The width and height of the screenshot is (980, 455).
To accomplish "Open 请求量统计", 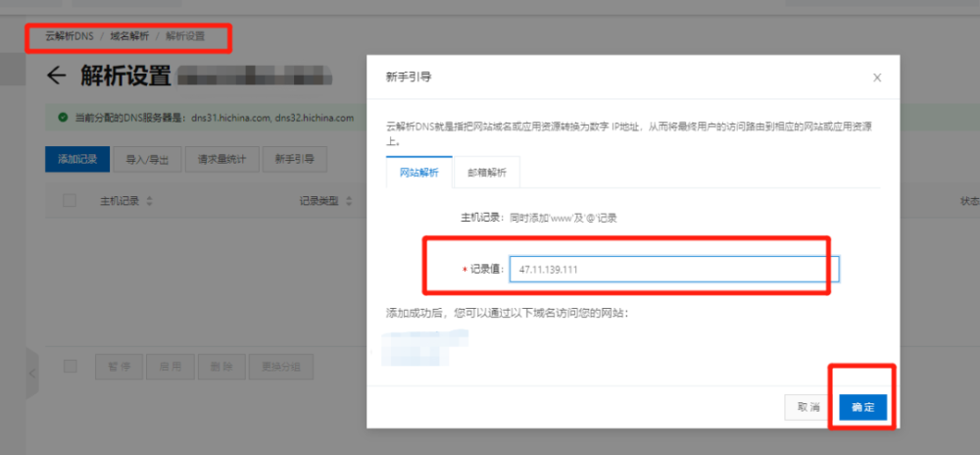I will pyautogui.click(x=221, y=160).
